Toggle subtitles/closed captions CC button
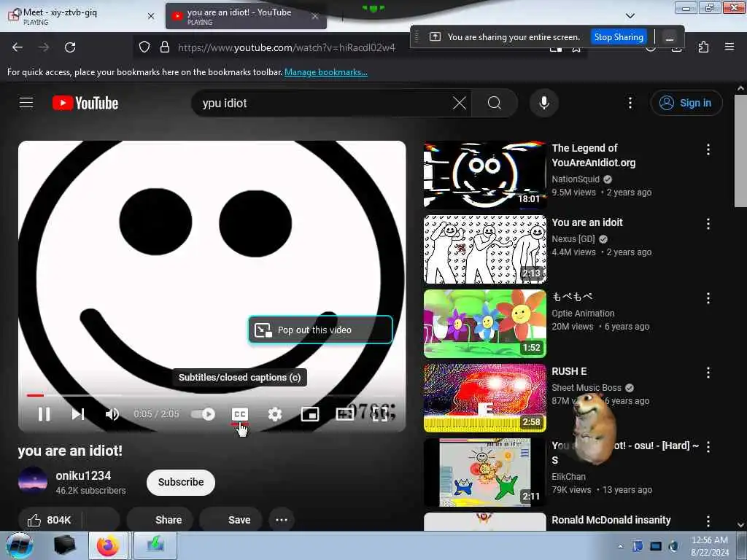This screenshot has width=747, height=560. pyautogui.click(x=239, y=414)
